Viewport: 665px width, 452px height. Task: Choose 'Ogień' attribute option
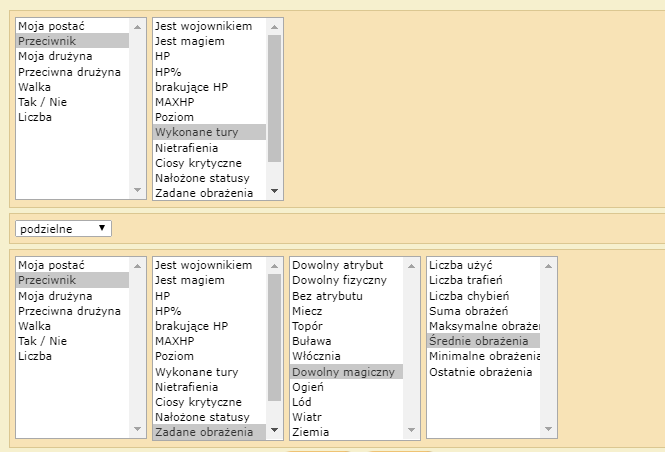[x=346, y=387]
